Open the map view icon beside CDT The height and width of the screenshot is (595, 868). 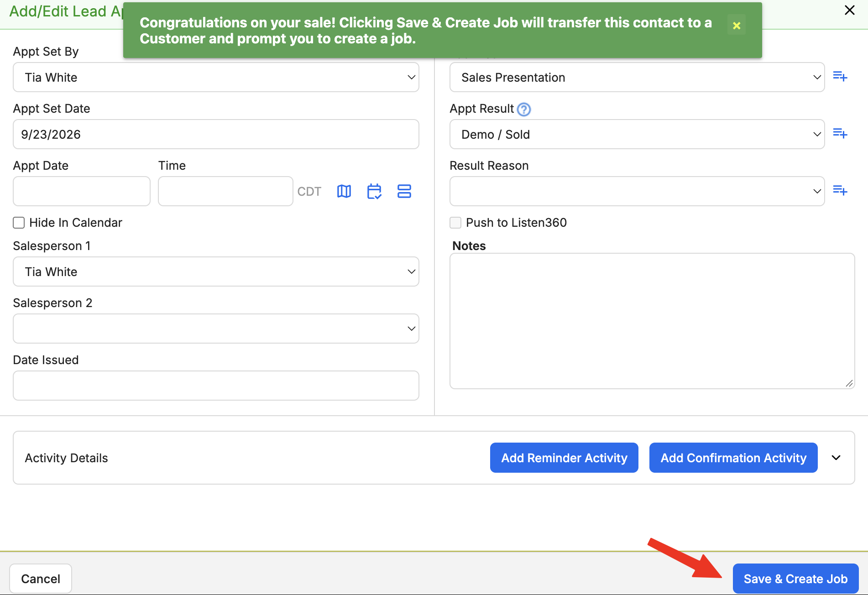[x=344, y=191]
